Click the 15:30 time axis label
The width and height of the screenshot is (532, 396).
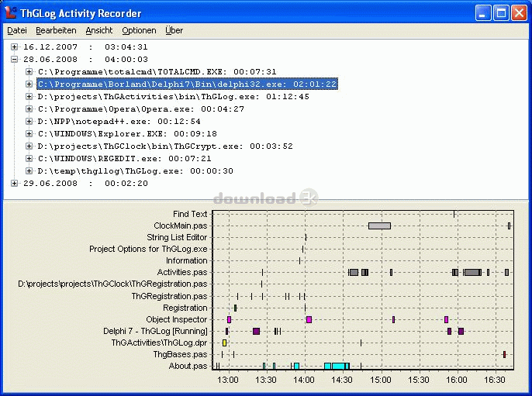pyautogui.click(x=418, y=380)
